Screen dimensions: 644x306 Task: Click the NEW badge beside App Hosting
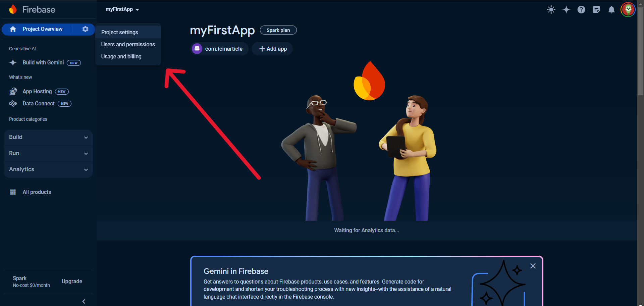[62, 92]
